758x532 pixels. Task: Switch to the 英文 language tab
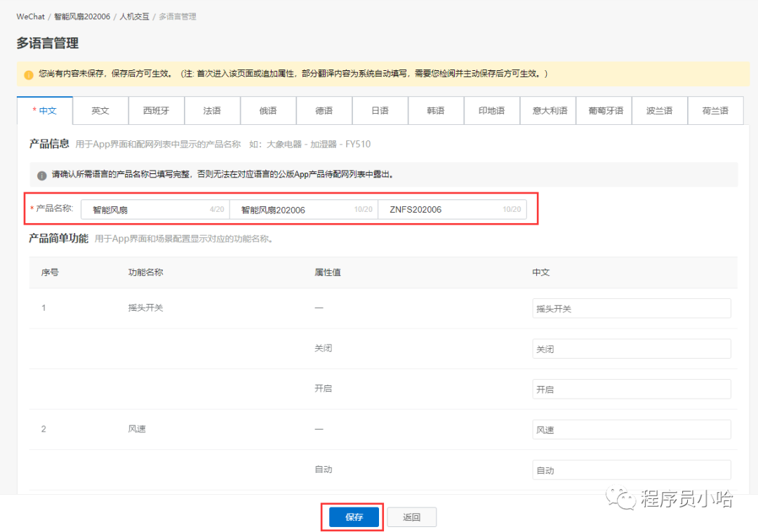click(x=100, y=111)
